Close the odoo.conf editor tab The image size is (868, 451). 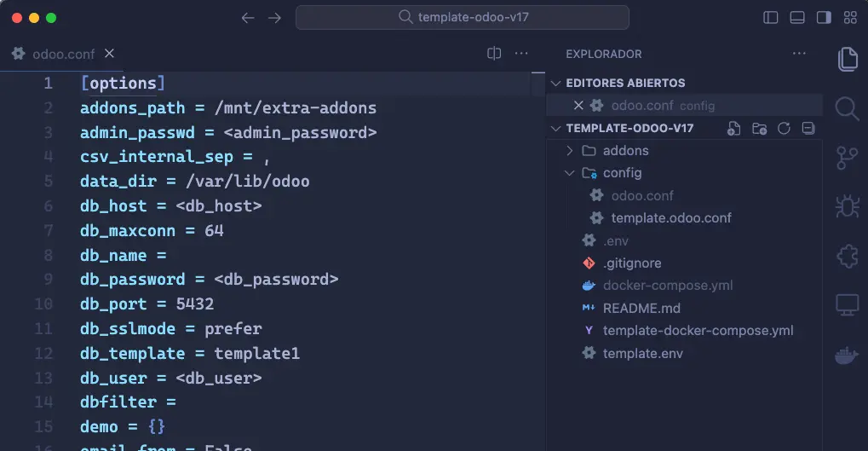[x=109, y=54]
